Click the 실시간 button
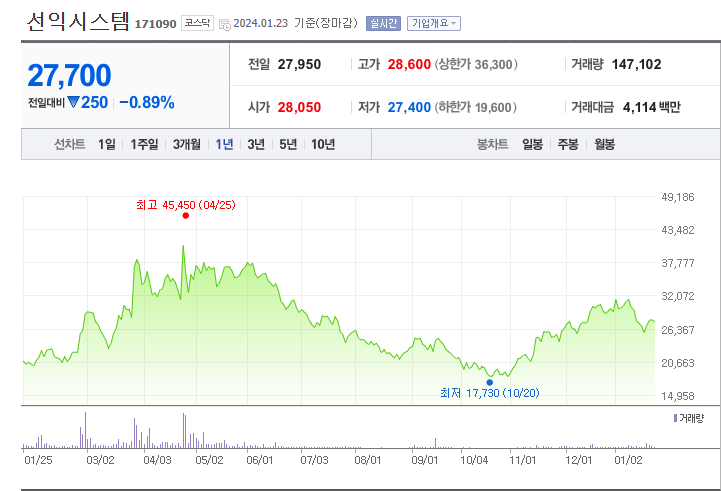 point(383,23)
